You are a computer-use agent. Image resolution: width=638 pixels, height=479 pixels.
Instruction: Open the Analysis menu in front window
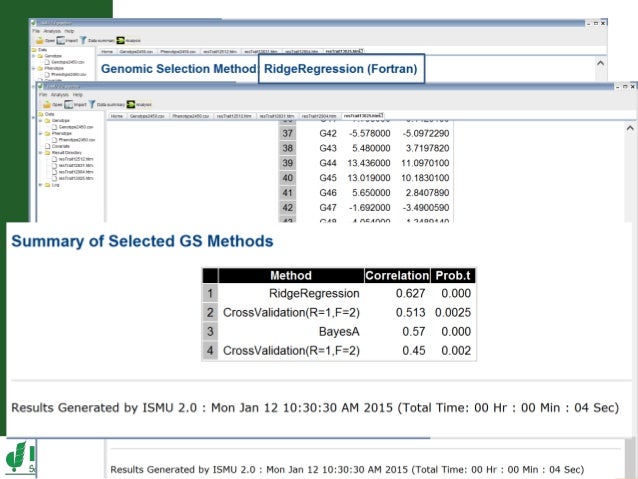coord(59,95)
